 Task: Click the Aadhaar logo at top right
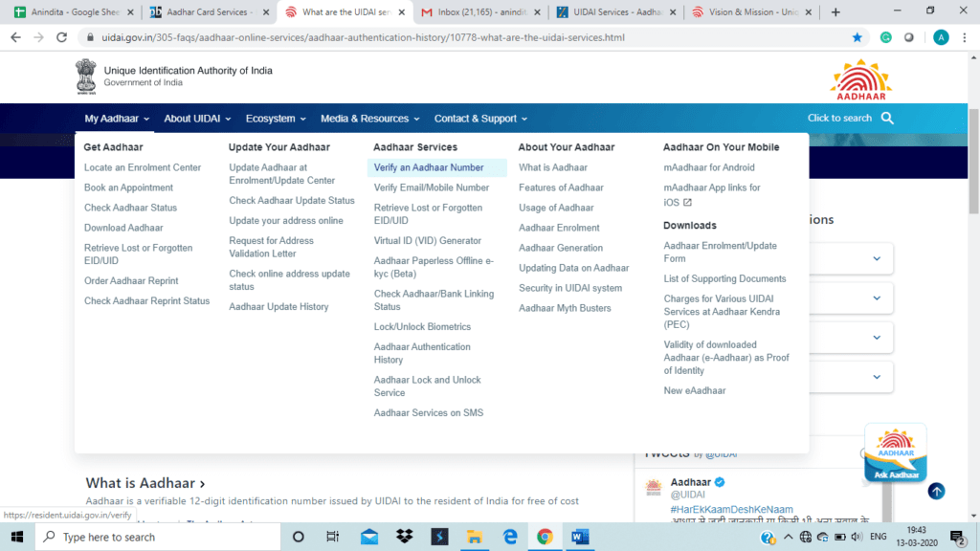[x=860, y=78]
